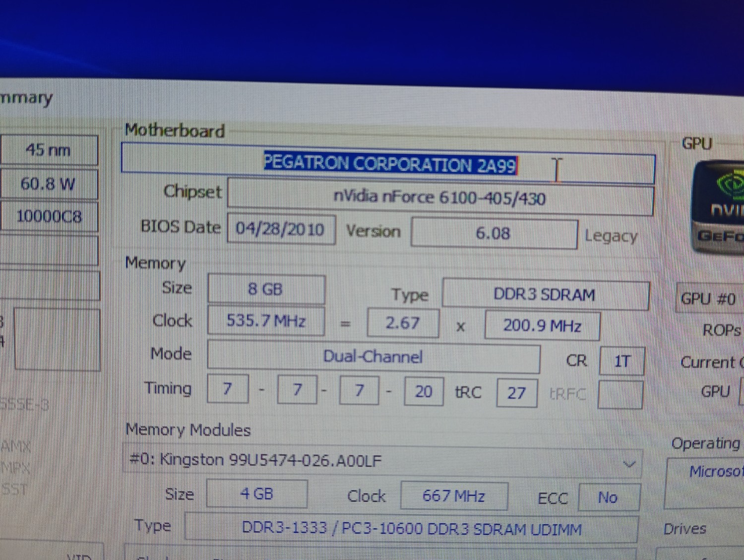This screenshot has height=560, width=744.
Task: Click the 60.8 W TDP value
Action: pyautogui.click(x=49, y=184)
